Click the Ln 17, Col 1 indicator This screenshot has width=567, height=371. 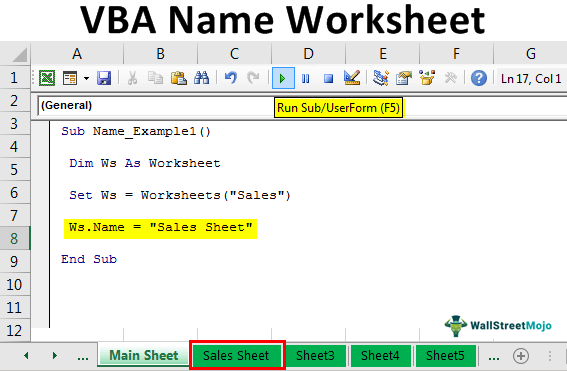(530, 78)
